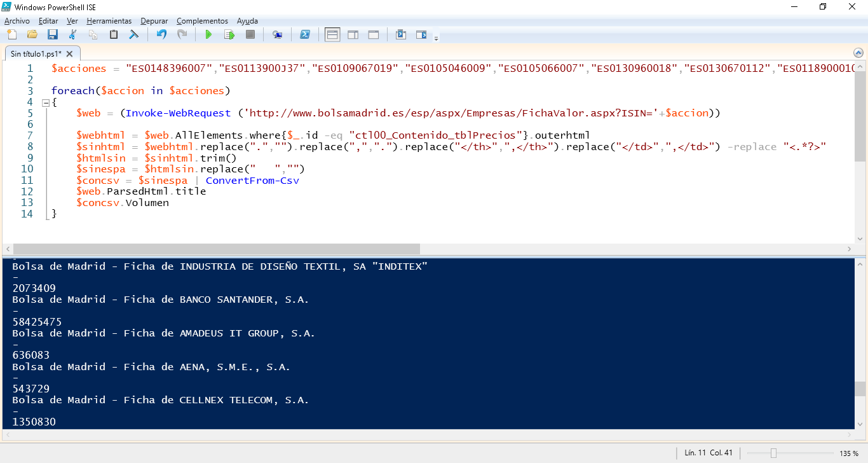Click the Run Selection icon

click(x=229, y=35)
